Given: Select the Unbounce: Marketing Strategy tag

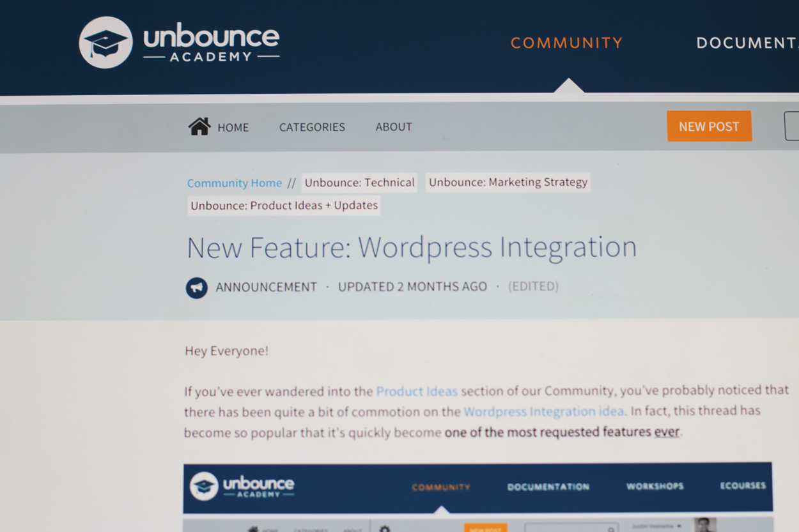Looking at the screenshot, I should click(x=508, y=182).
